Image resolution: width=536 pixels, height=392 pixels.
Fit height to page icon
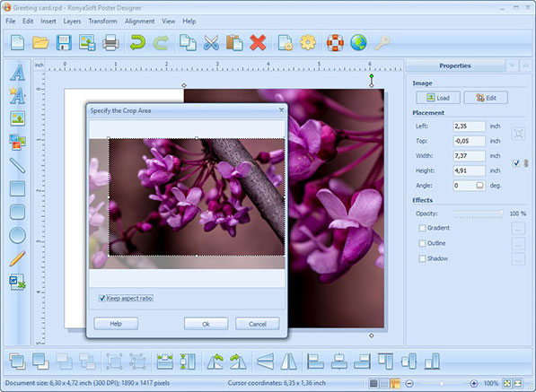[x=188, y=362]
